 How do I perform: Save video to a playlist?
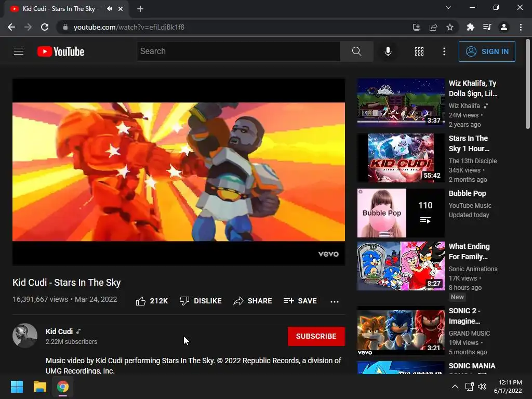click(300, 301)
